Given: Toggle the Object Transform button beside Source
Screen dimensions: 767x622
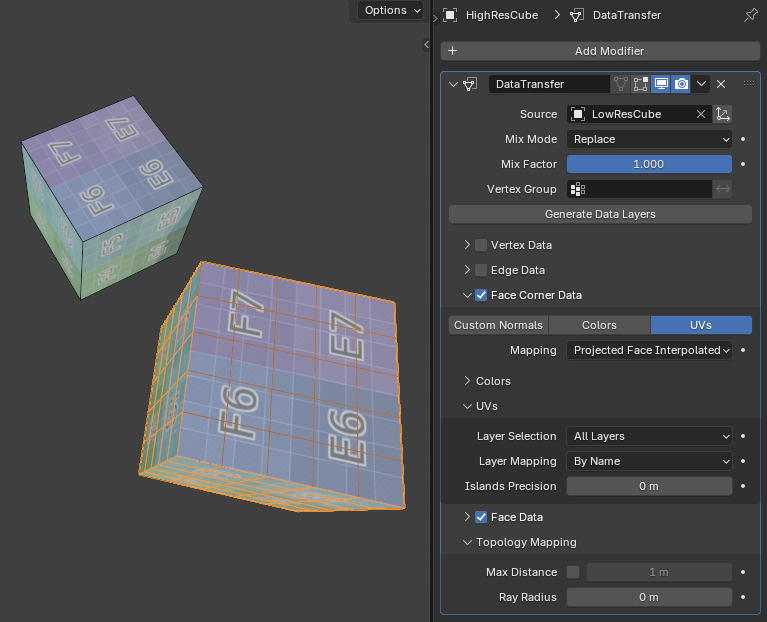Looking at the screenshot, I should pyautogui.click(x=722, y=114).
